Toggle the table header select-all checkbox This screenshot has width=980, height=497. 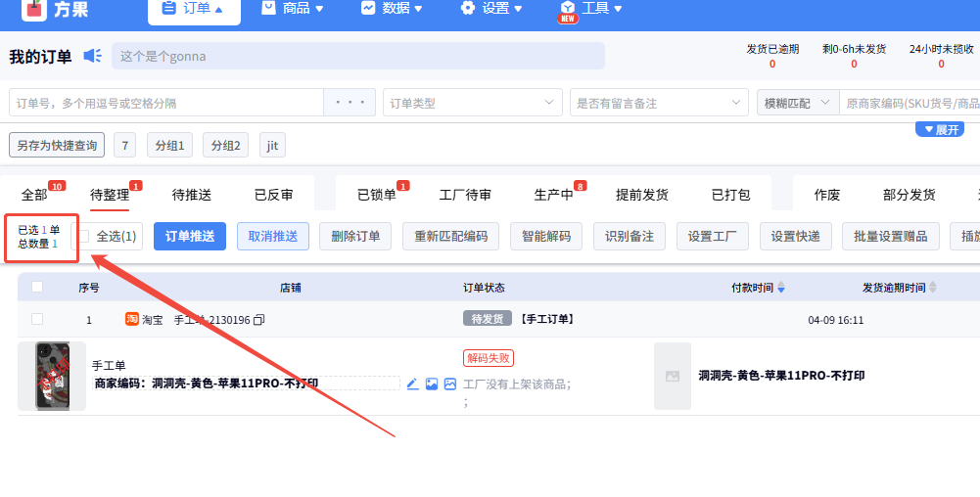coord(37,287)
